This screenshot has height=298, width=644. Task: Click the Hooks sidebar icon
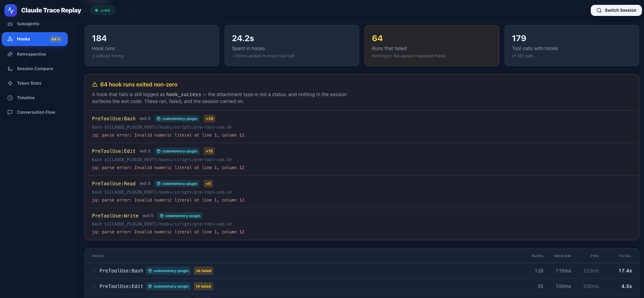click(x=10, y=39)
